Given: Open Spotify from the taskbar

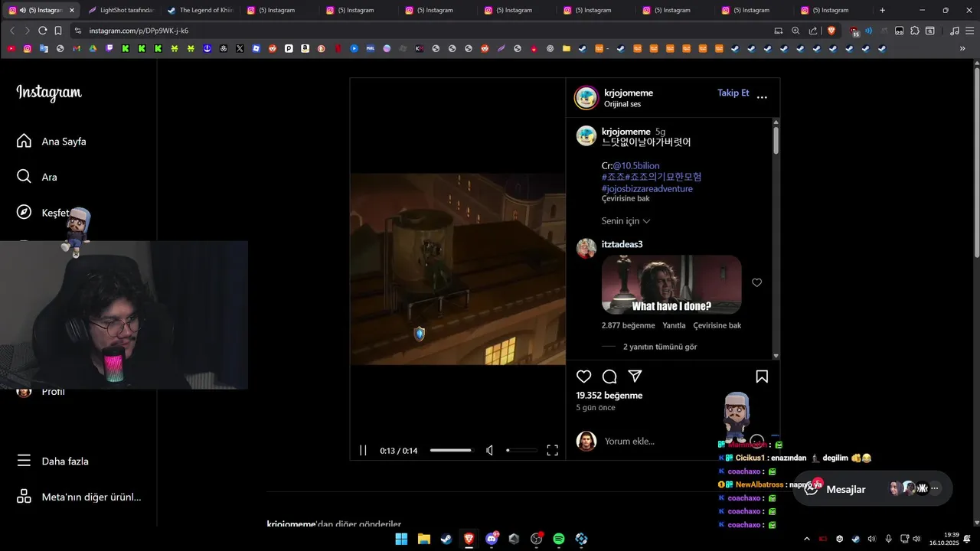Looking at the screenshot, I should [559, 539].
